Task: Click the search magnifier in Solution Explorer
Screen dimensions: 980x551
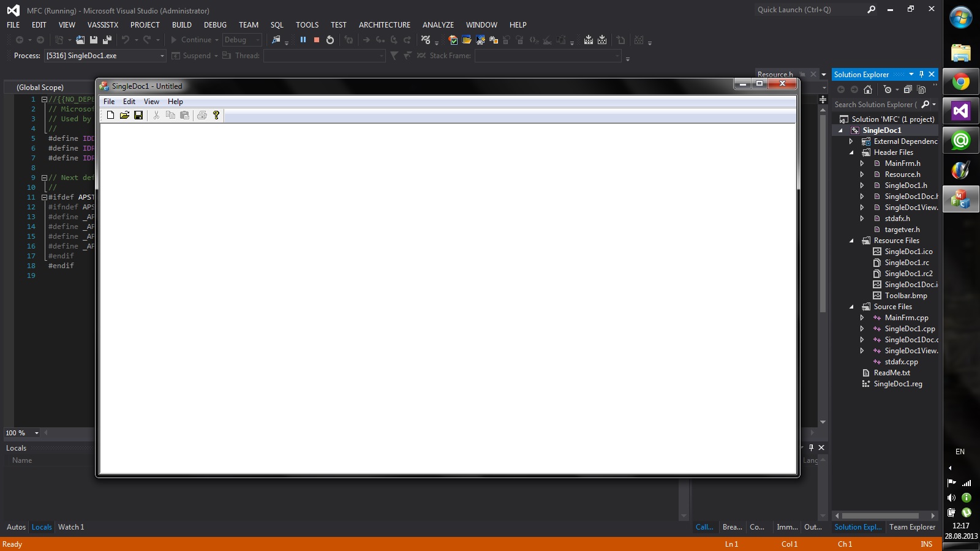Action: click(925, 105)
